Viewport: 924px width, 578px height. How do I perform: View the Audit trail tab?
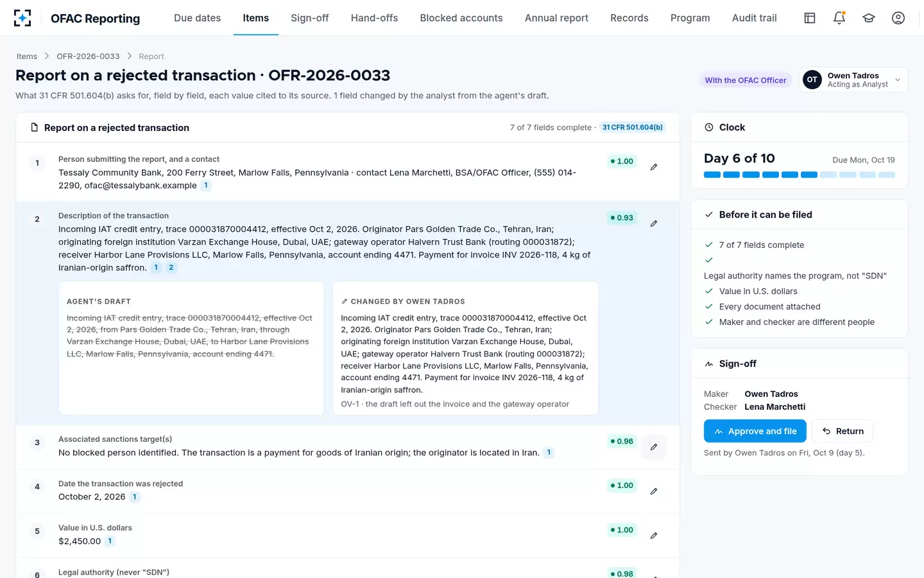pyautogui.click(x=755, y=18)
